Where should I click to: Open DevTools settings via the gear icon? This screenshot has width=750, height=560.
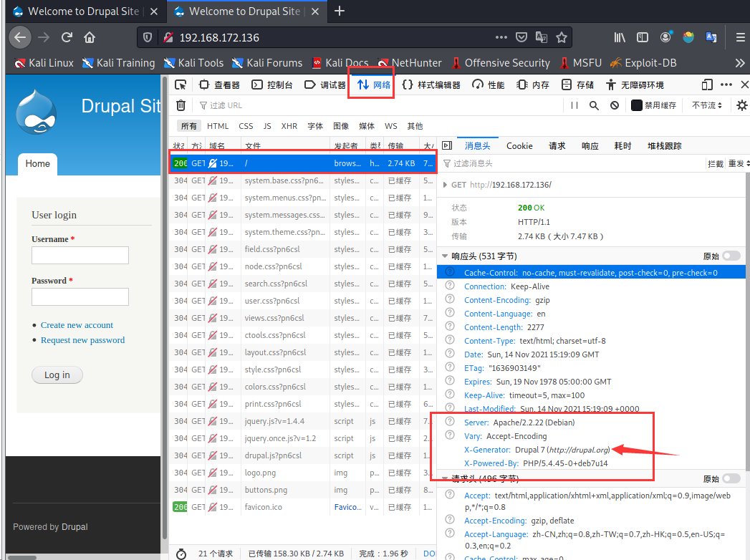[741, 105]
